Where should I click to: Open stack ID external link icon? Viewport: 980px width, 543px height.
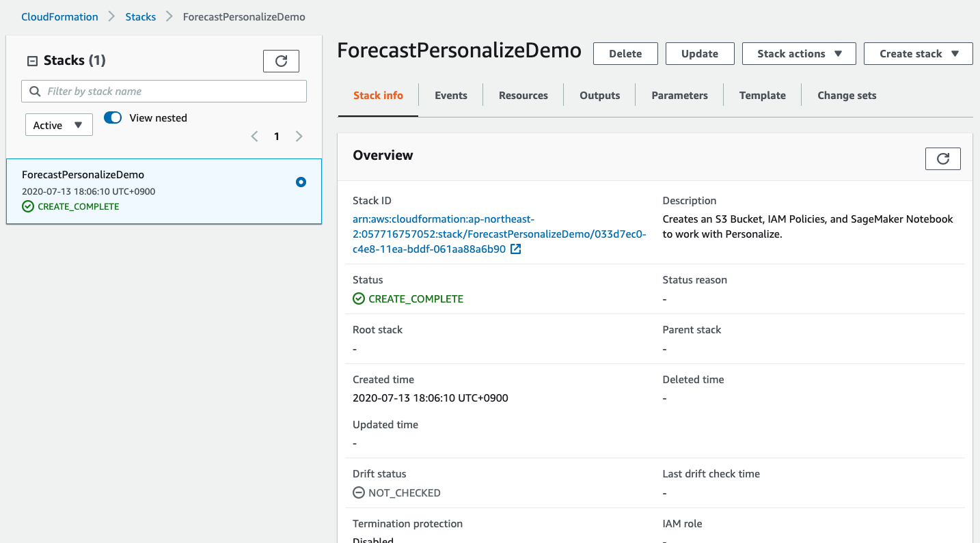click(x=516, y=249)
